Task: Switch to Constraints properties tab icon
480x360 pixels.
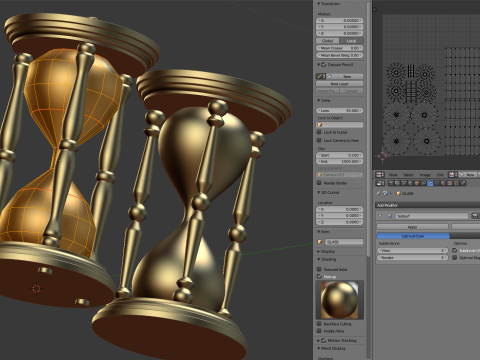Action: click(x=423, y=183)
